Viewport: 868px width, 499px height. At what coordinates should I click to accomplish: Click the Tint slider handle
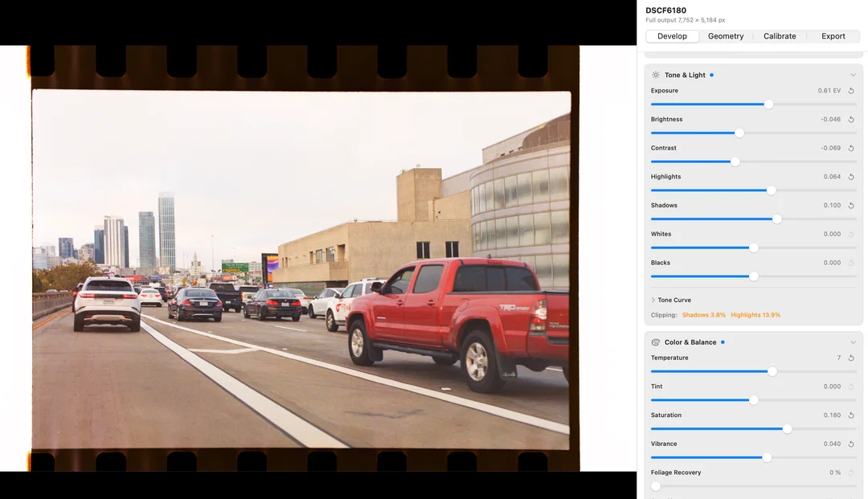(x=753, y=400)
